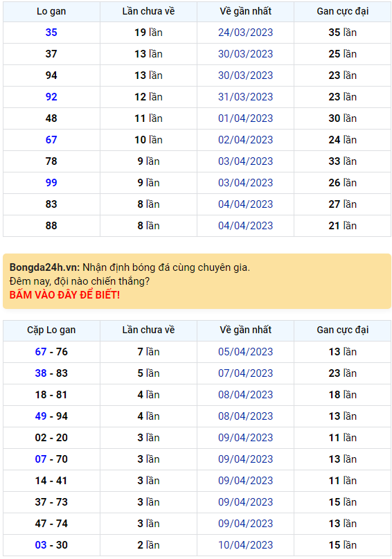Select the 12 lần cell
Viewport: 392px width, 559px height.
(x=149, y=96)
